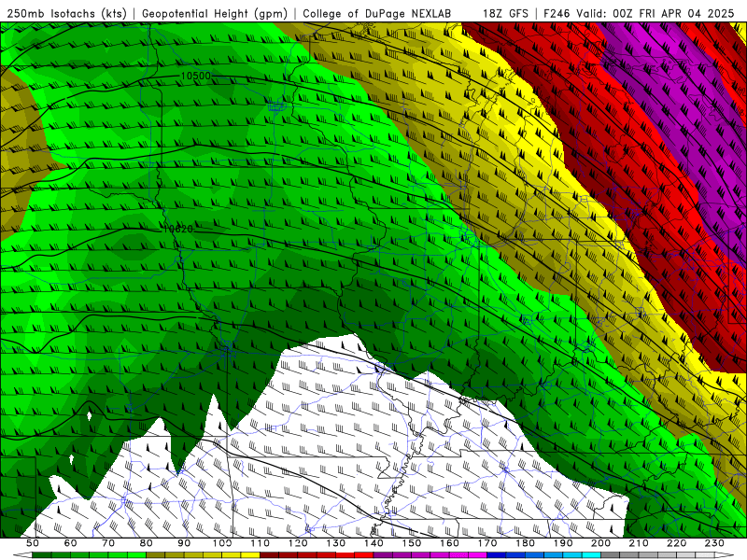Click the 10620 height contour label
The width and height of the screenshot is (747, 560).
[178, 229]
